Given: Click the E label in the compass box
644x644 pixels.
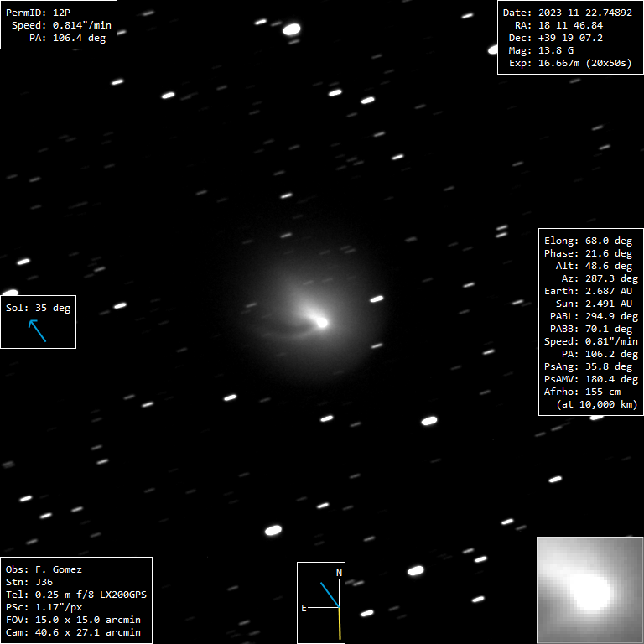Looking at the screenshot, I should (304, 608).
